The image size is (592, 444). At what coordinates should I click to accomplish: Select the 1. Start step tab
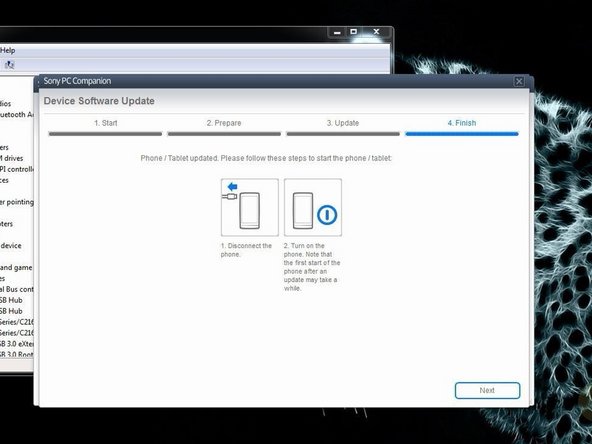pyautogui.click(x=105, y=123)
